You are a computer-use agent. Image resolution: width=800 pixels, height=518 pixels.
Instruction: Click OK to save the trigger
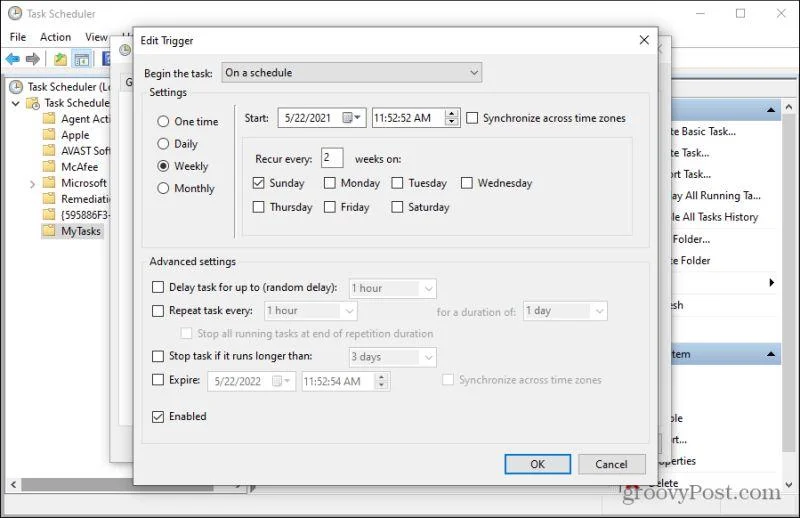pos(537,464)
